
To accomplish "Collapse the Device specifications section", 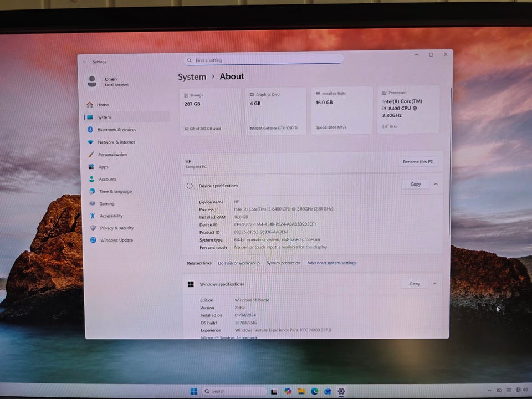I will 436,184.
